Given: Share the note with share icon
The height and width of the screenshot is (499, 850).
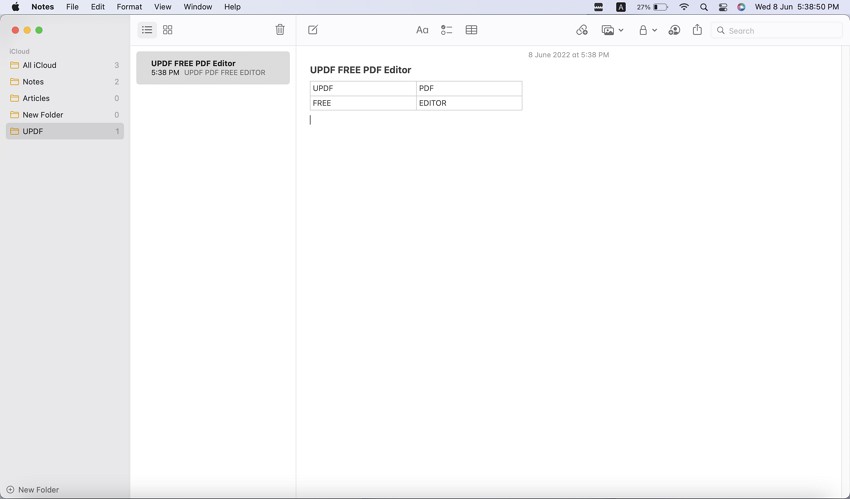Looking at the screenshot, I should pyautogui.click(x=697, y=30).
